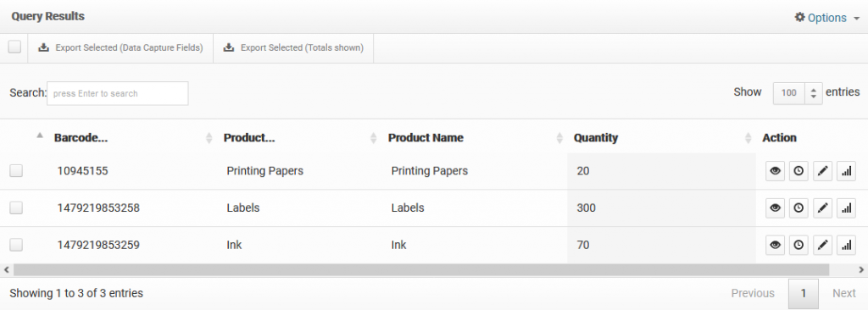Select the Labels row checkbox
The image size is (868, 310).
16,208
